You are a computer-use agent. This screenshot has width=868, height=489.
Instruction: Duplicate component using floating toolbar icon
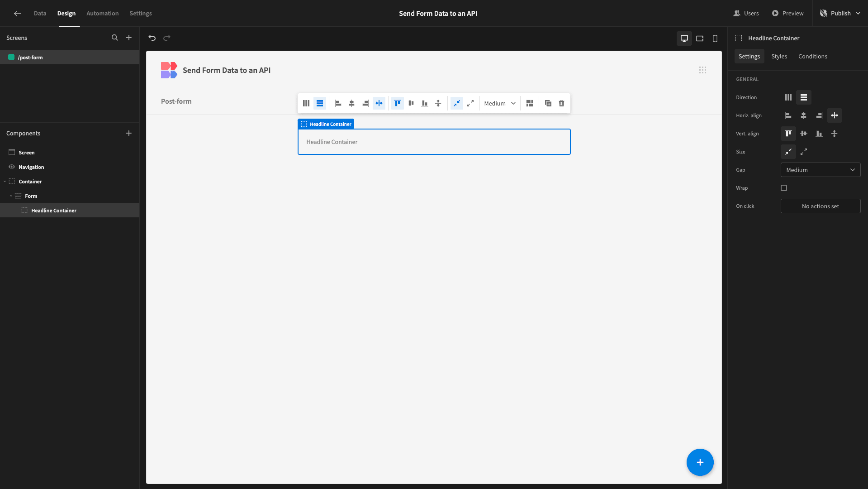[x=548, y=103]
